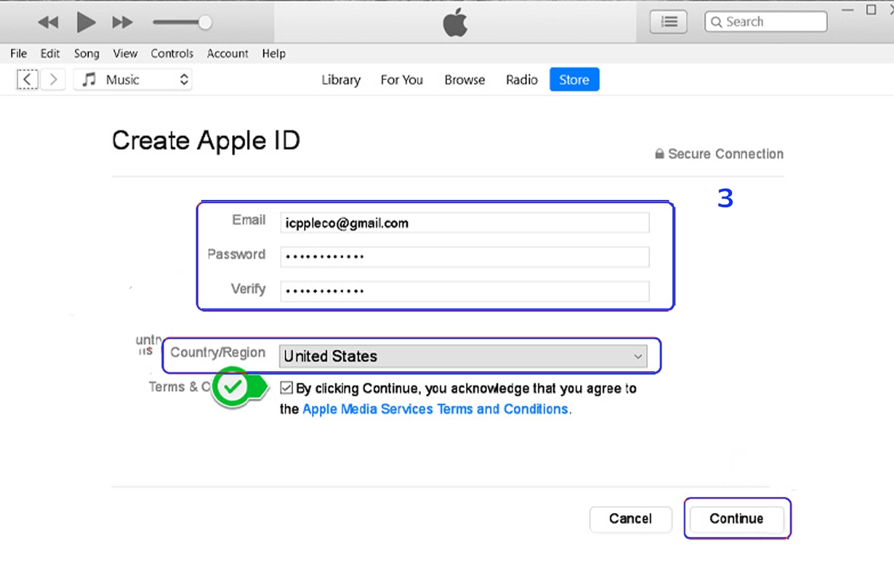Switch to the For You tab
The width and height of the screenshot is (894, 588).
pyautogui.click(x=402, y=80)
